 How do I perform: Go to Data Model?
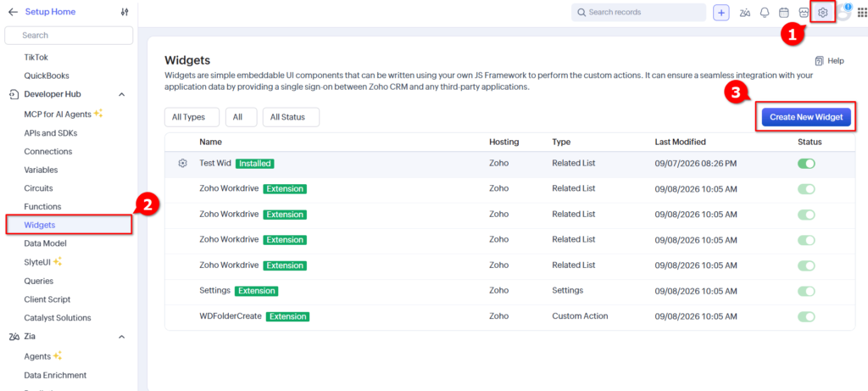46,243
